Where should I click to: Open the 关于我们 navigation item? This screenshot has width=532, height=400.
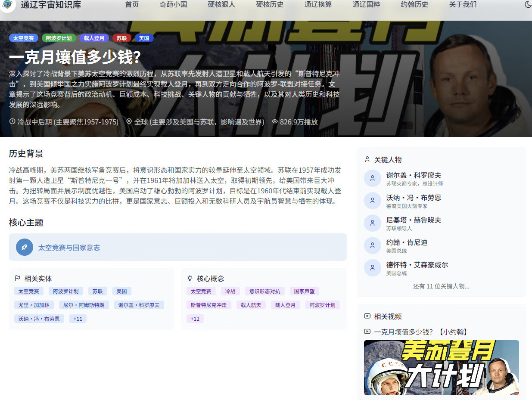(463, 5)
